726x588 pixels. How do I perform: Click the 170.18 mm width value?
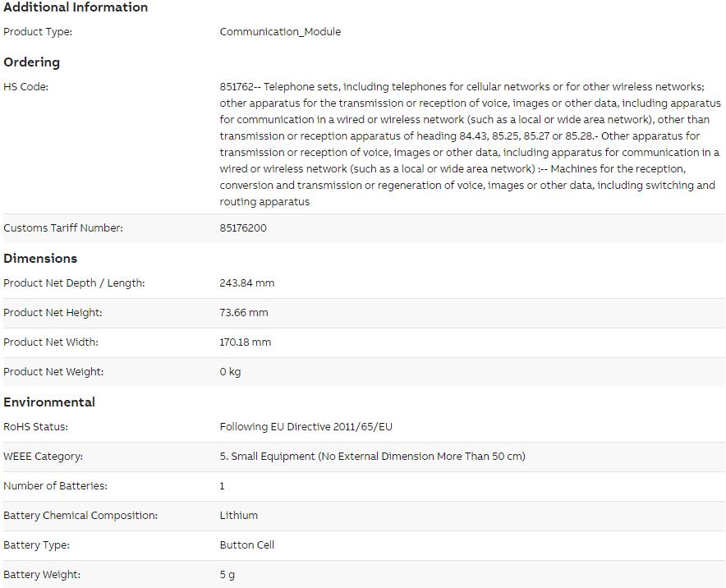pyautogui.click(x=245, y=342)
